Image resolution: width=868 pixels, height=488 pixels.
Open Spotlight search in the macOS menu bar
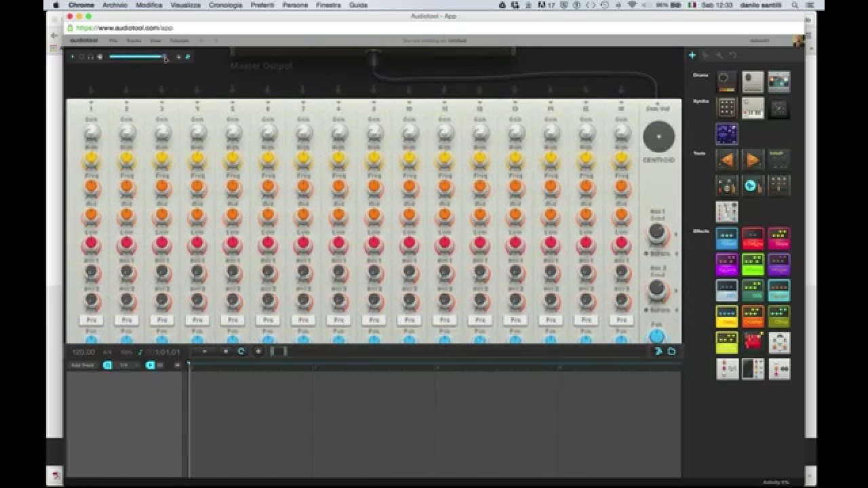point(795,5)
